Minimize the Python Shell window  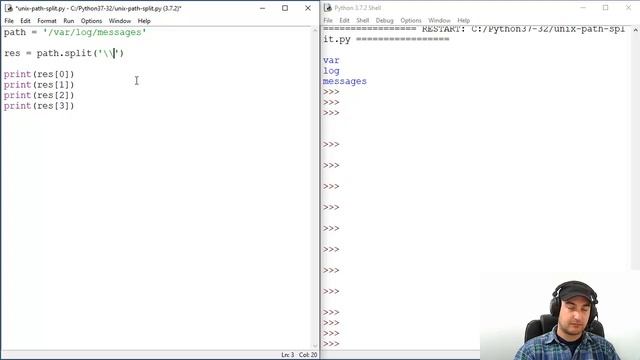click(x=583, y=8)
